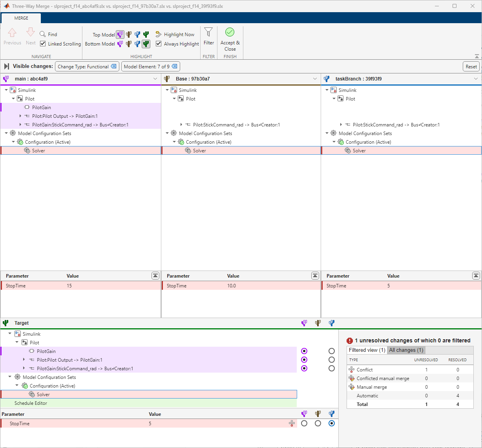482x448 pixels.
Task: Click the Solver gear icon in Target tree
Action: coord(32,395)
